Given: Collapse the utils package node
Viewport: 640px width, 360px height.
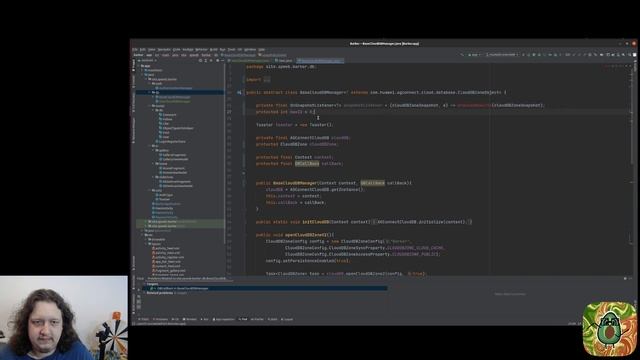Looking at the screenshot, I should [x=150, y=190].
